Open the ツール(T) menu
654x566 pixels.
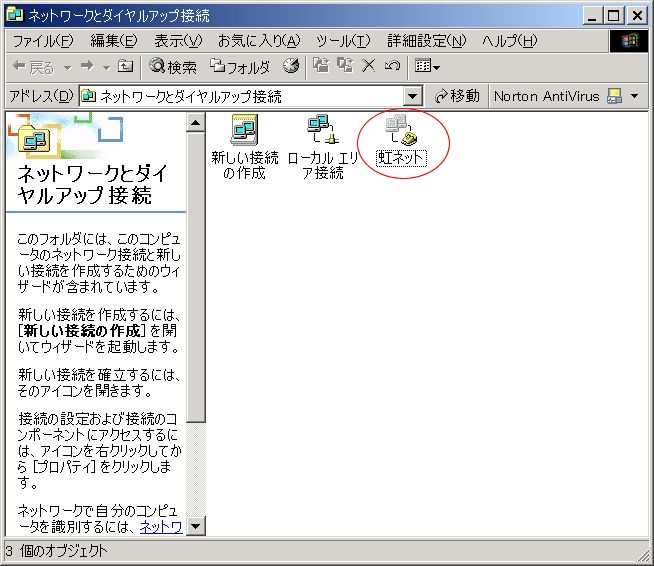(343, 41)
